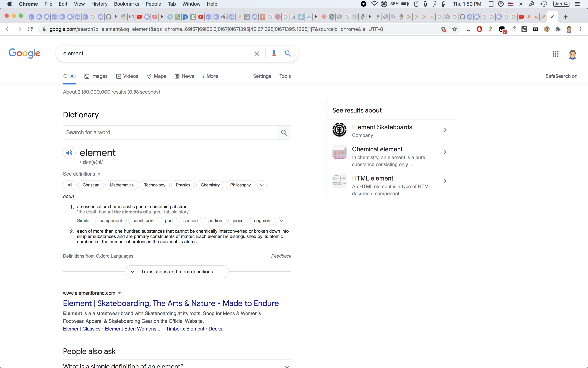The height and width of the screenshot is (368, 588).
Task: Select the Physics definitions chip
Action: click(x=183, y=185)
